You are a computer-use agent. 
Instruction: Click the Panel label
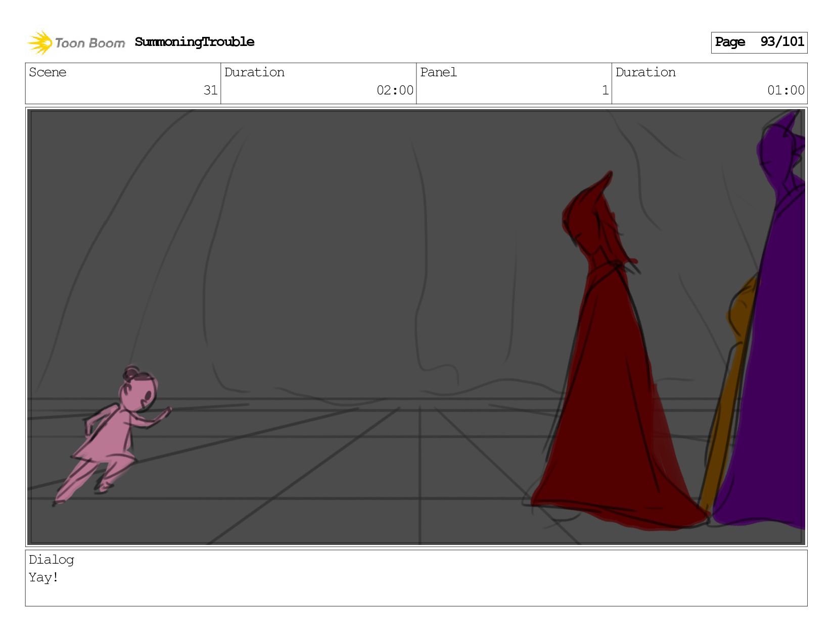point(438,72)
